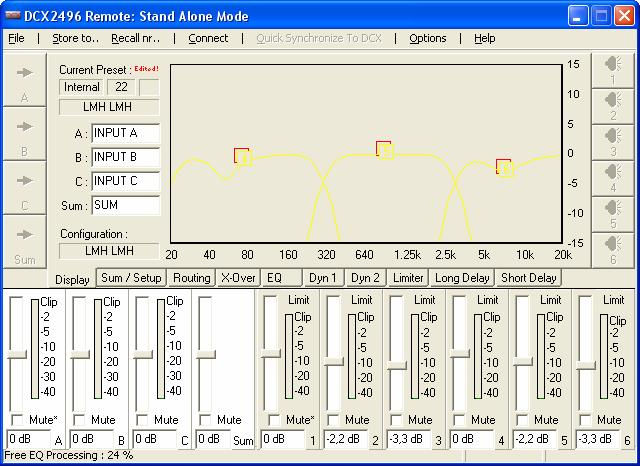Viewport: 640px width, 466px height.
Task: Switch to the EQ tab
Action: click(282, 278)
